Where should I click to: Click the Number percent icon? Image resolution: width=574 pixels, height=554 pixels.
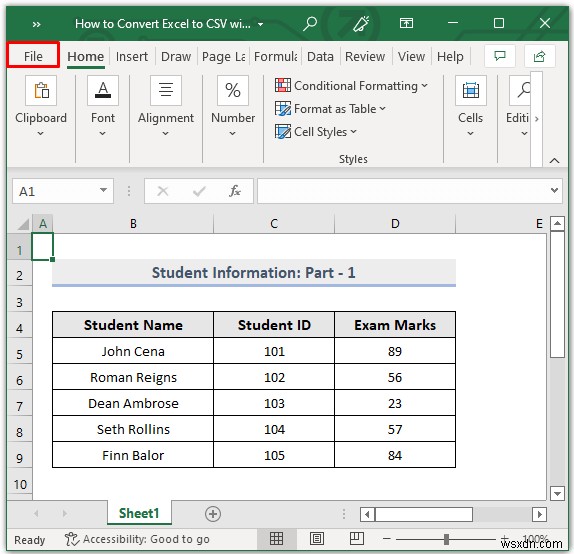point(233,90)
